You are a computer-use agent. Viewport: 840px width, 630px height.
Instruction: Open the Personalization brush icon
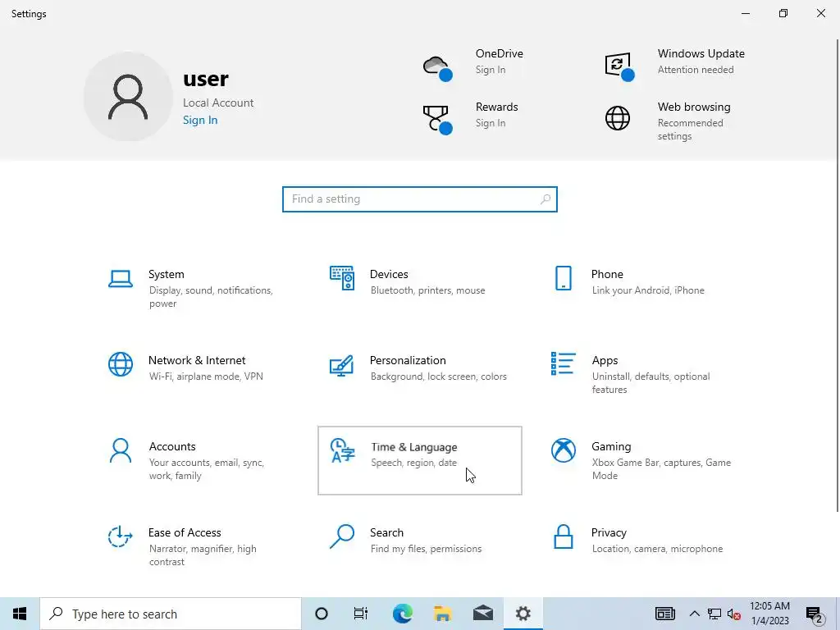pyautogui.click(x=342, y=365)
